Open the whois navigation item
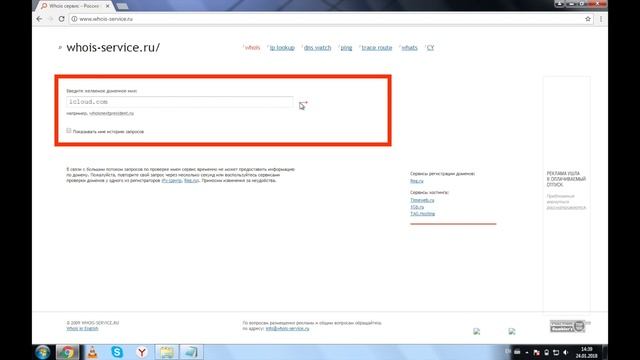This screenshot has height=360, width=640. pyautogui.click(x=252, y=48)
